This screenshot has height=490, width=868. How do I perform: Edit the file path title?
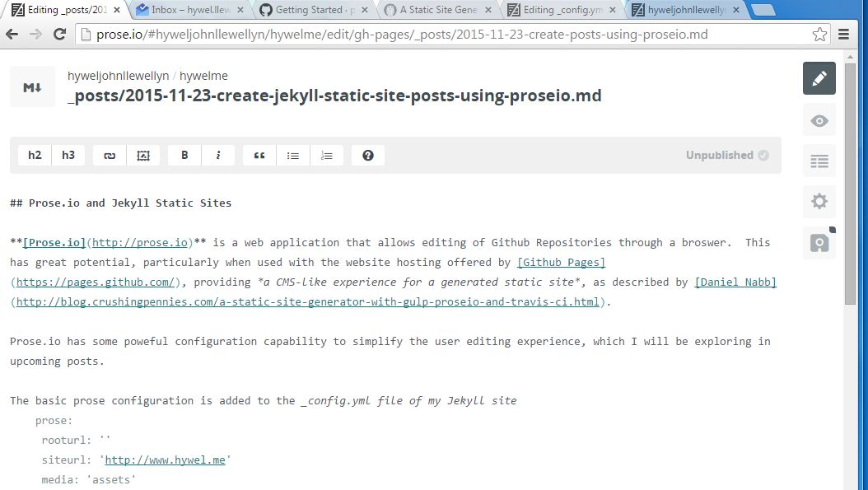334,96
